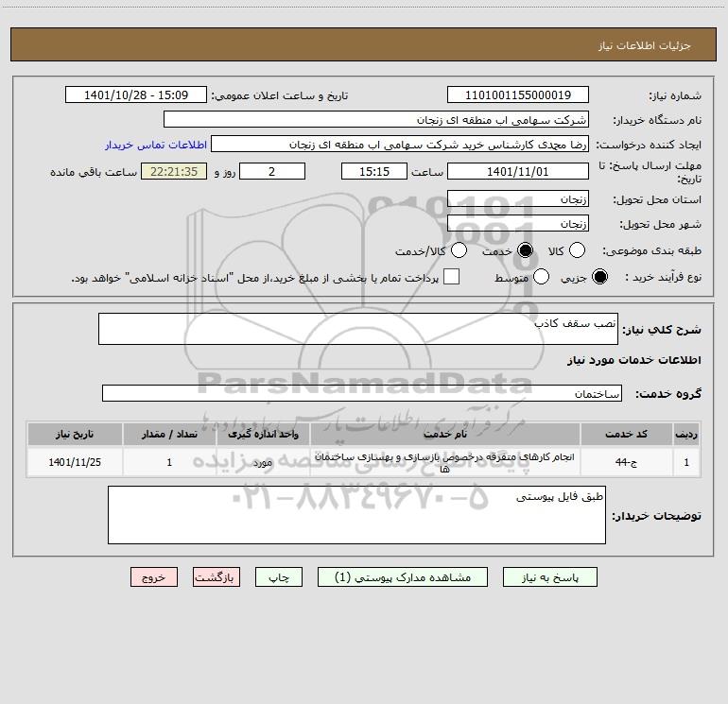728x704 pixels.
Task: Click the unit cell مورد
Action: pos(263,462)
